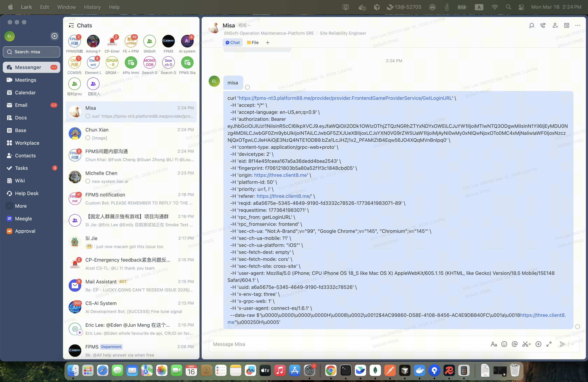Start a voice call with Misa
This screenshot has height=382, width=588.
point(543,25)
